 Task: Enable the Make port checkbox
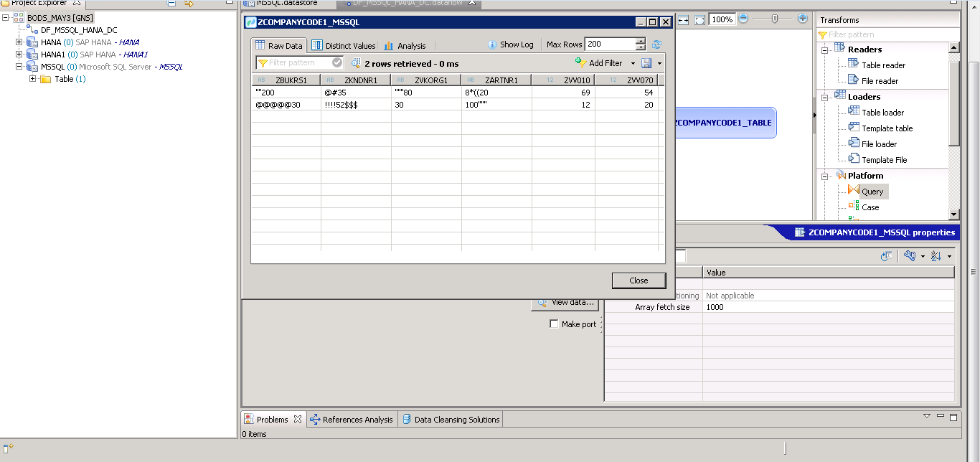point(554,324)
